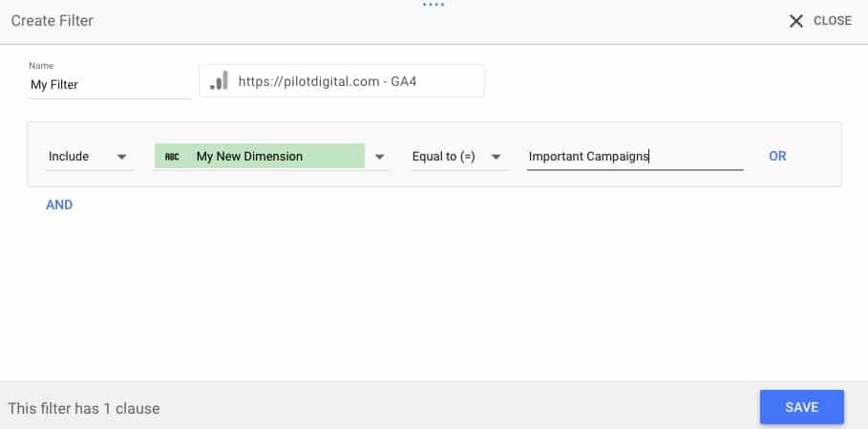
Task: Select the pilotdigital.com GA4 data source box
Action: click(x=341, y=81)
